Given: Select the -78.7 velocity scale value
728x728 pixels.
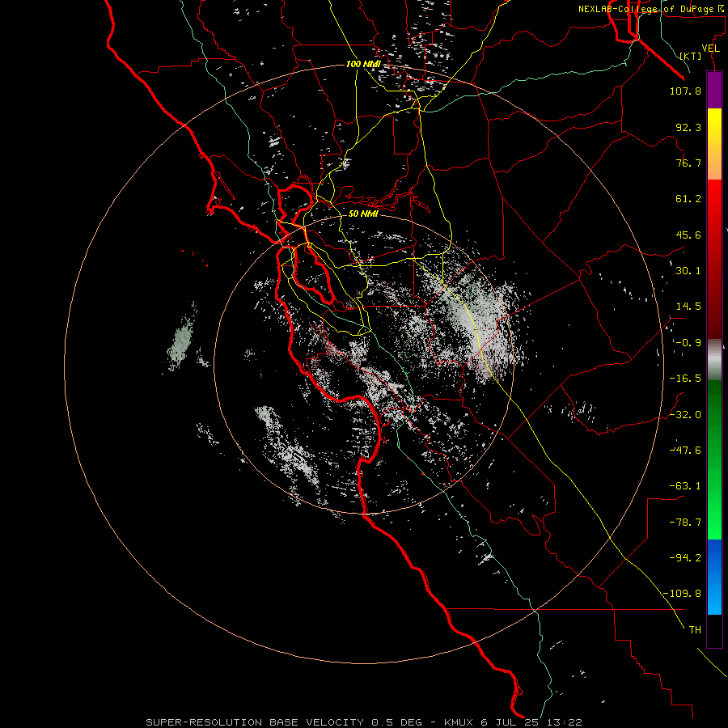Looking at the screenshot, I should [x=685, y=523].
